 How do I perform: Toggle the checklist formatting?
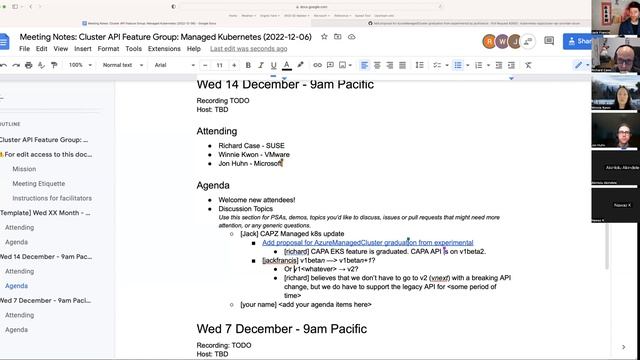[x=437, y=65]
